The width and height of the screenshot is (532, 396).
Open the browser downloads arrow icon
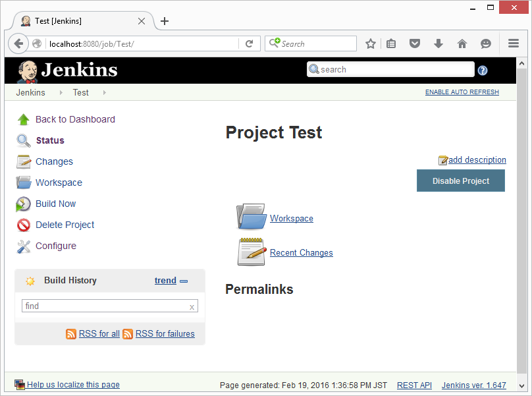point(439,43)
